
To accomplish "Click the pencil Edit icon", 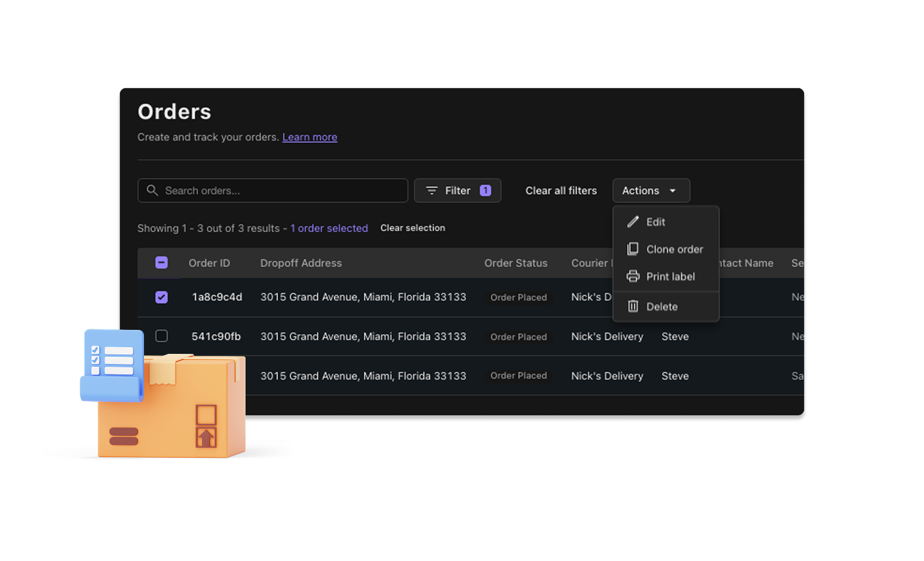I will [633, 222].
